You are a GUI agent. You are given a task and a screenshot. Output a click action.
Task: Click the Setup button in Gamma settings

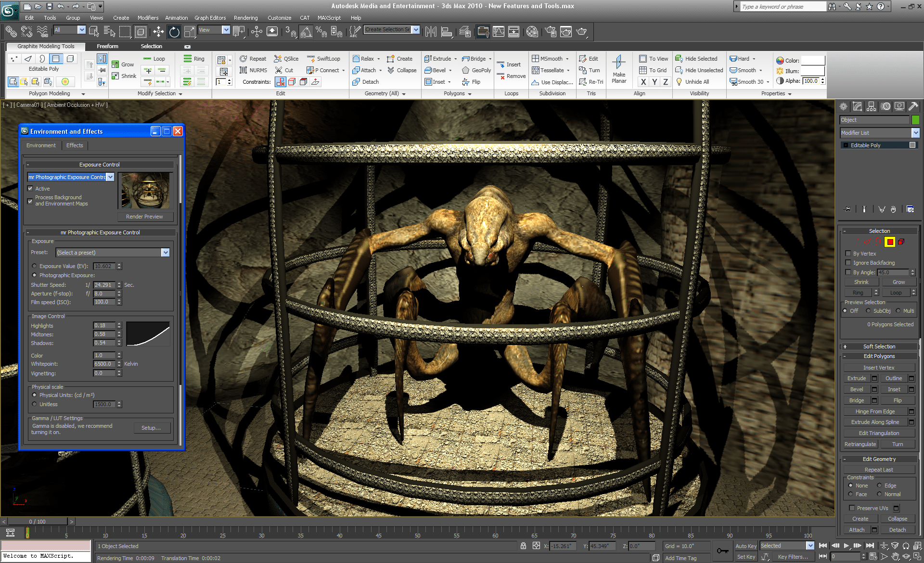click(151, 428)
